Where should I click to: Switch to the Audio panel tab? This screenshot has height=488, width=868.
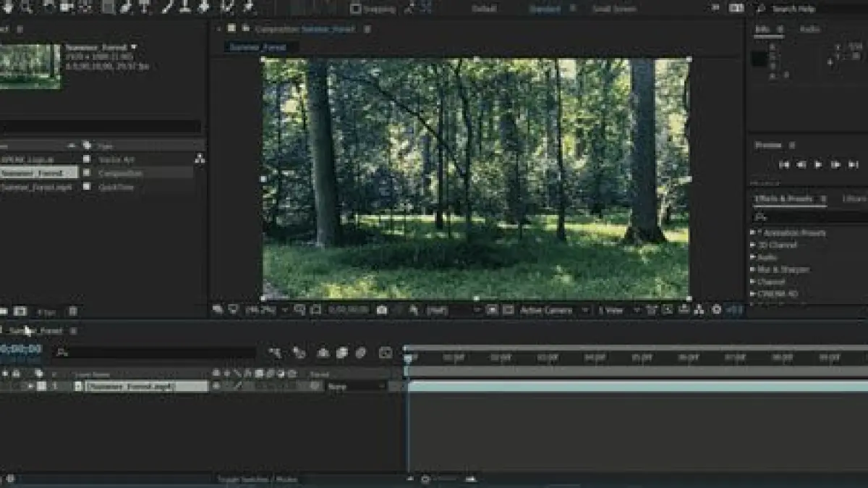coord(809,30)
